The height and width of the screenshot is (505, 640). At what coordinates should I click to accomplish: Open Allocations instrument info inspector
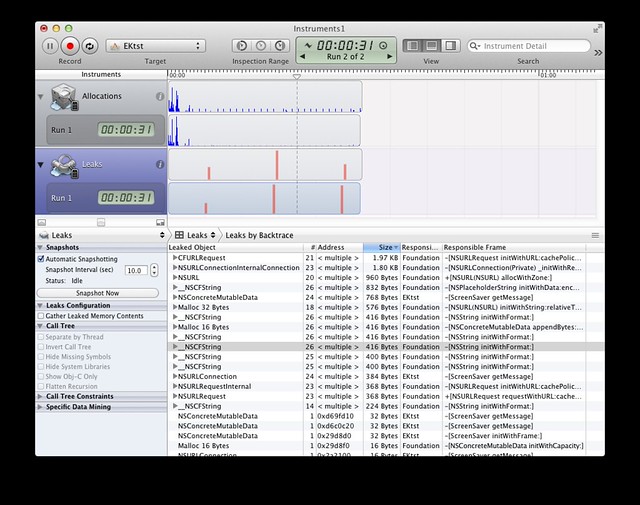160,96
